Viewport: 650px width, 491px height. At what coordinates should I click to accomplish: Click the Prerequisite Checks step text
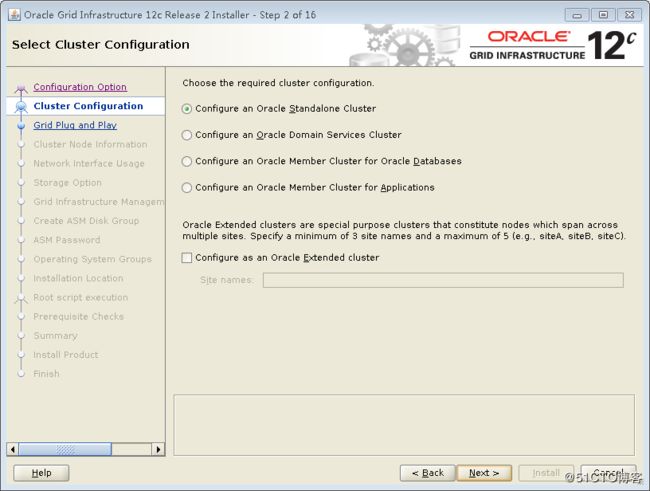click(x=79, y=316)
